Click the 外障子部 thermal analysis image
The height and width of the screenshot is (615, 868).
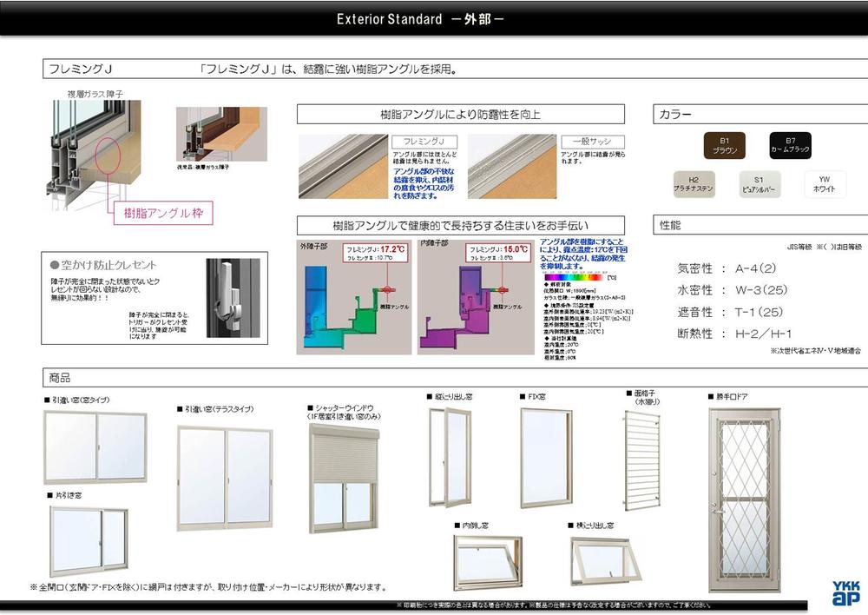click(353, 297)
